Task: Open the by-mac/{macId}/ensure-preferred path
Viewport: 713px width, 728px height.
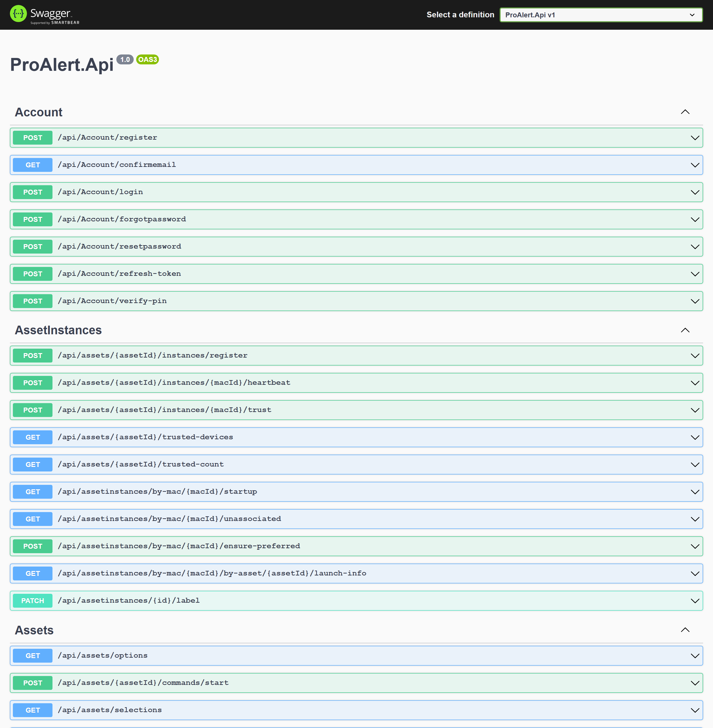Action: pyautogui.click(x=179, y=546)
